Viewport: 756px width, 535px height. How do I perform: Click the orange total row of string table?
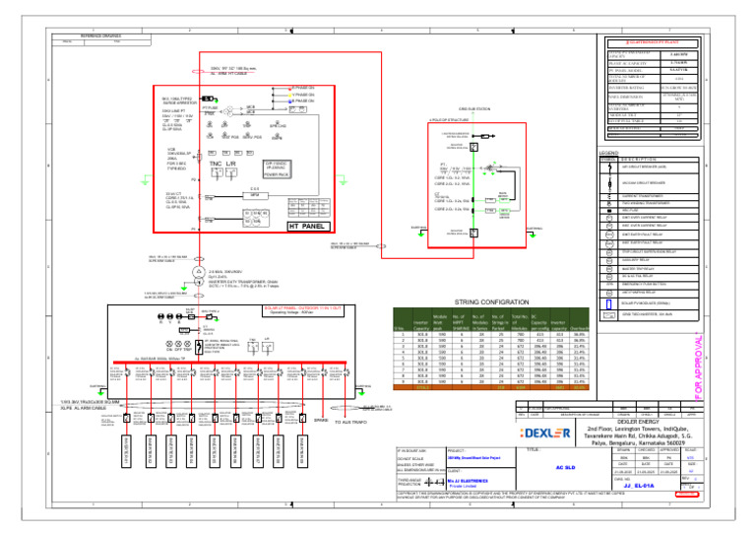point(491,387)
